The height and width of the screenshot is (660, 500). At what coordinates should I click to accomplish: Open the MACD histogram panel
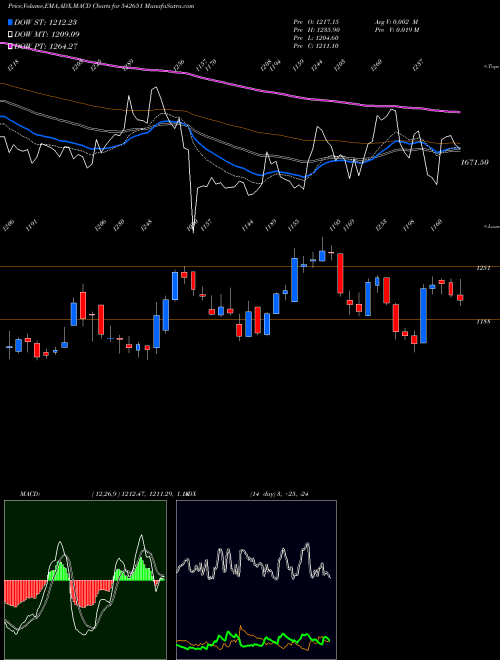(85, 580)
